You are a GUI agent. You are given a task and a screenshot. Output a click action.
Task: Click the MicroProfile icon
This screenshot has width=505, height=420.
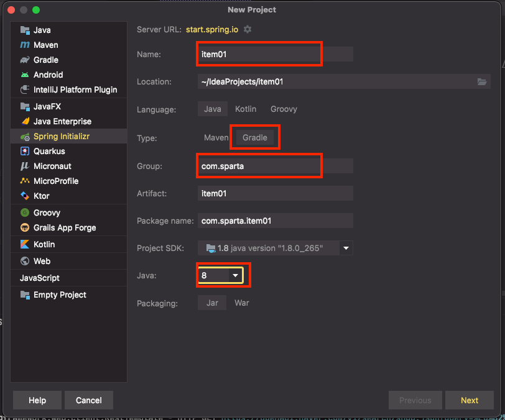click(25, 181)
